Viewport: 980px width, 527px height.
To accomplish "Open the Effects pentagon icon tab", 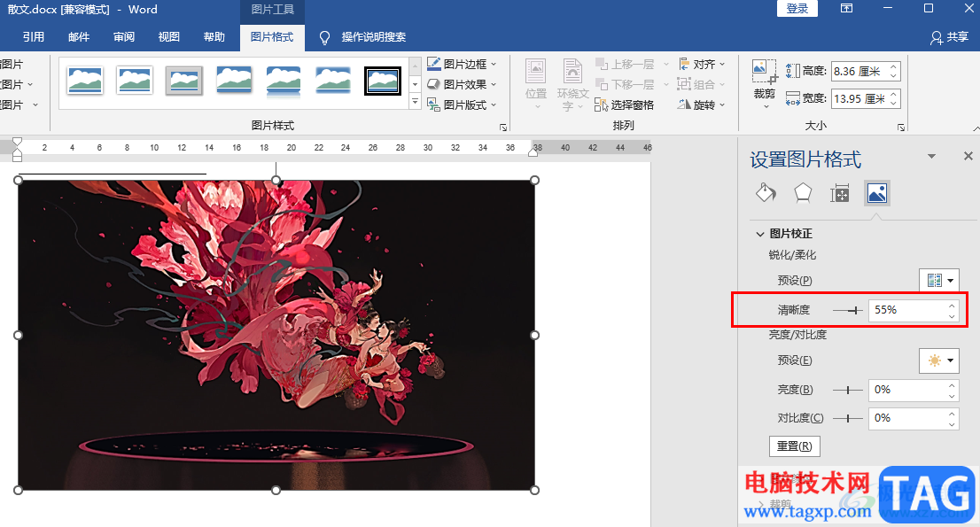I will coord(803,193).
